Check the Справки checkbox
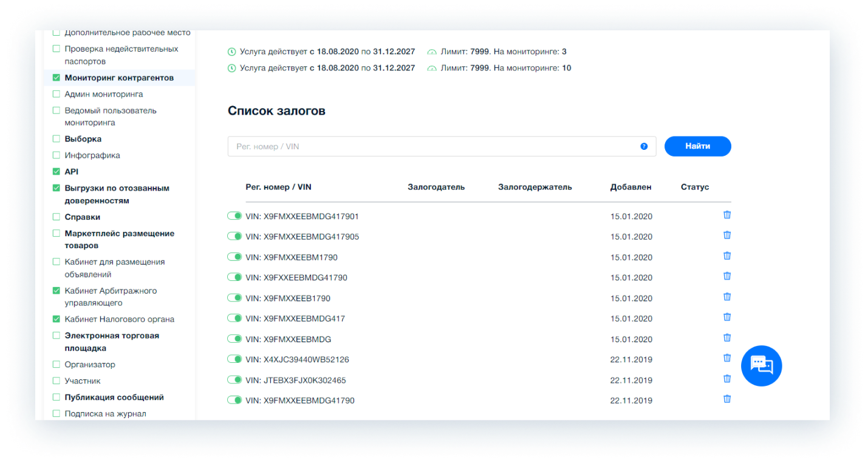The height and width of the screenshot is (463, 868). point(56,217)
